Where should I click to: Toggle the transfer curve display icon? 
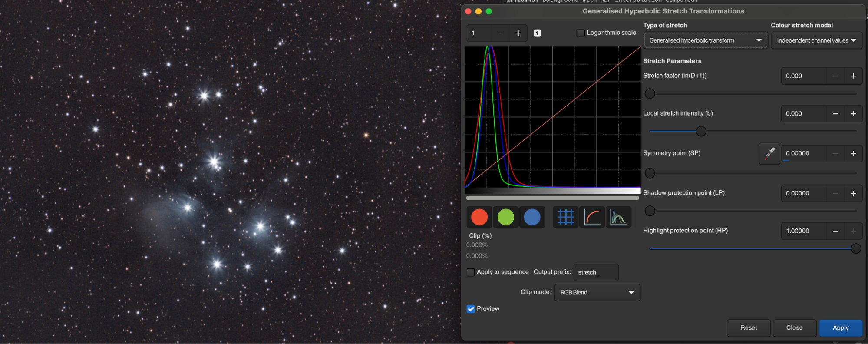pos(592,217)
